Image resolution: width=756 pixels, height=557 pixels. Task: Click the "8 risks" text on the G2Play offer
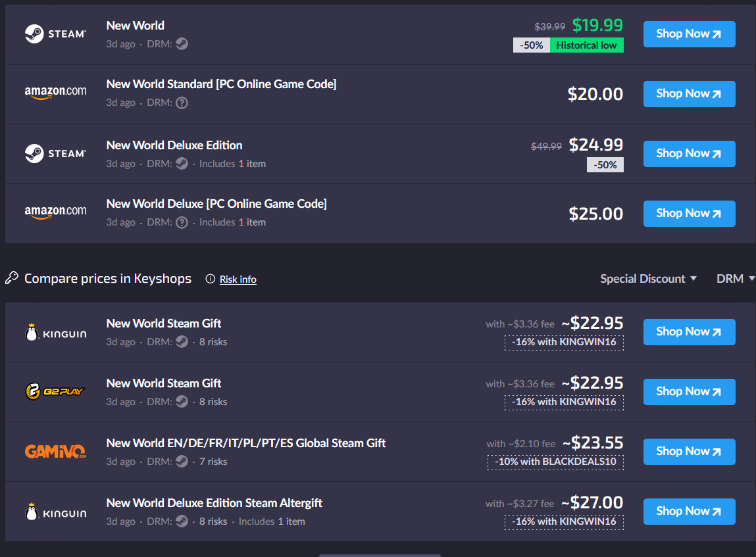click(x=213, y=402)
